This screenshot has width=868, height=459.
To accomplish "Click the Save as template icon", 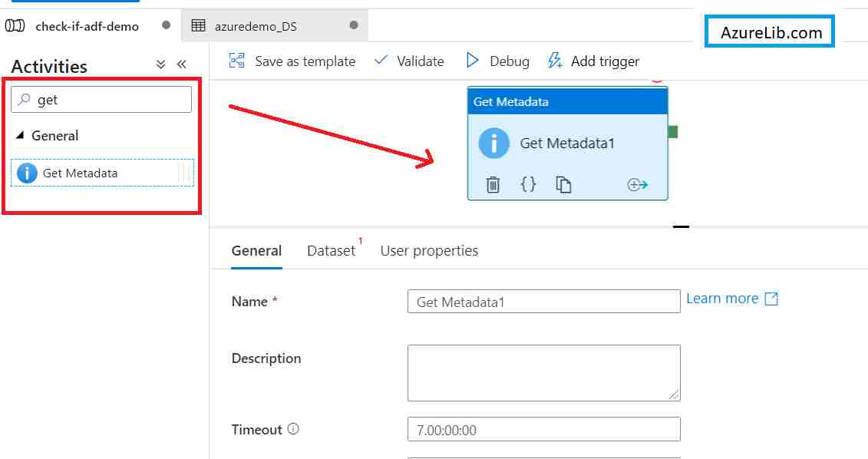I will point(237,61).
